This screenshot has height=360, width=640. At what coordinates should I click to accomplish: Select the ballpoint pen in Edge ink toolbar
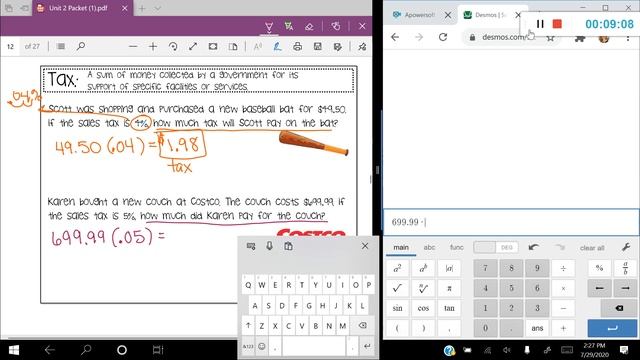pyautogui.click(x=269, y=27)
